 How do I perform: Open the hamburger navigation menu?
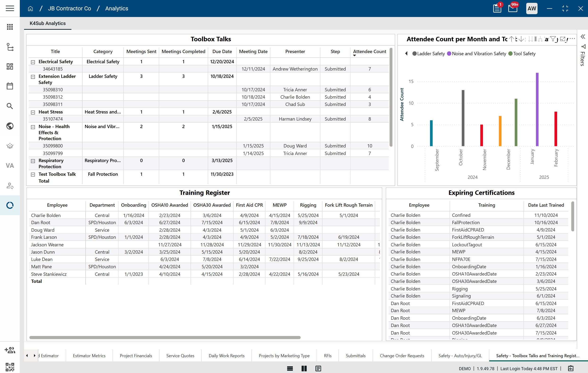(10, 8)
